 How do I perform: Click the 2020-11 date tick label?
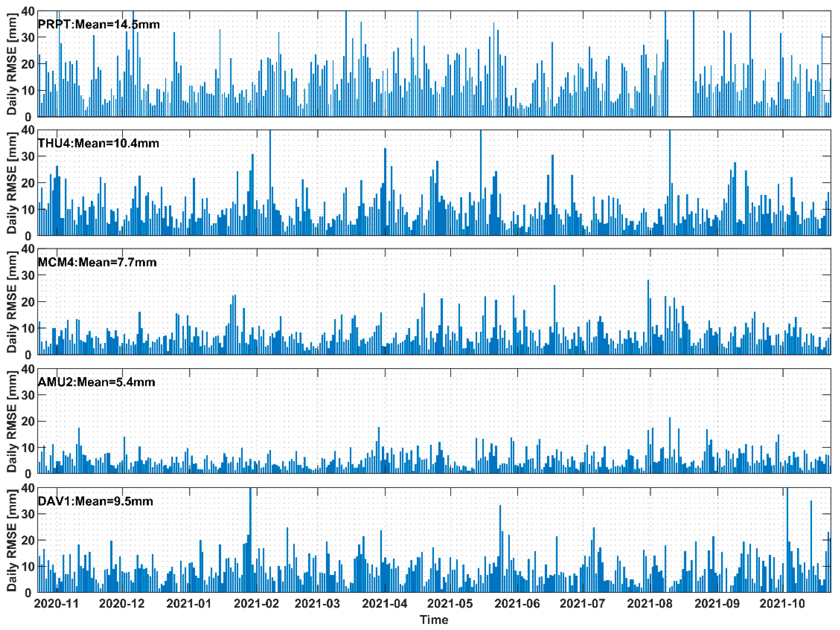57,603
